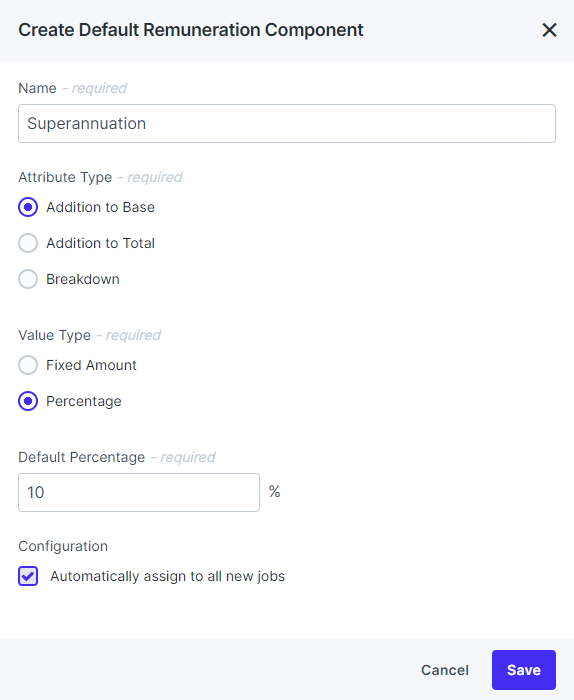Image resolution: width=574 pixels, height=700 pixels.
Task: Click the 'Addition to Total' label text
Action: 100,243
